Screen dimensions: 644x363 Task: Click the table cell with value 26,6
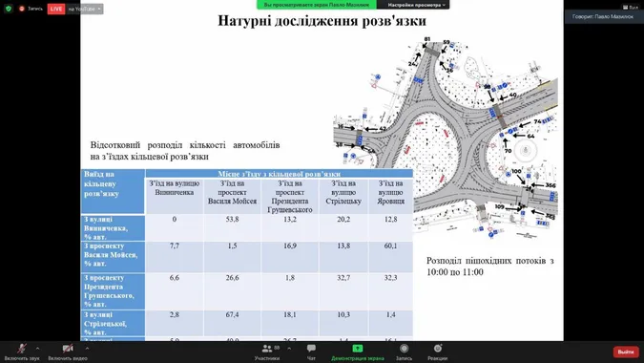tap(232, 291)
